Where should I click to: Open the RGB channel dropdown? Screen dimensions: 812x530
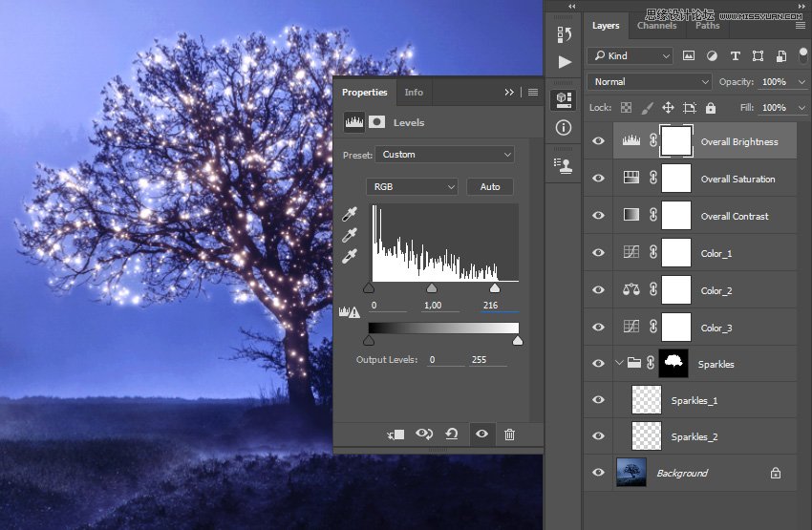pyautogui.click(x=412, y=186)
